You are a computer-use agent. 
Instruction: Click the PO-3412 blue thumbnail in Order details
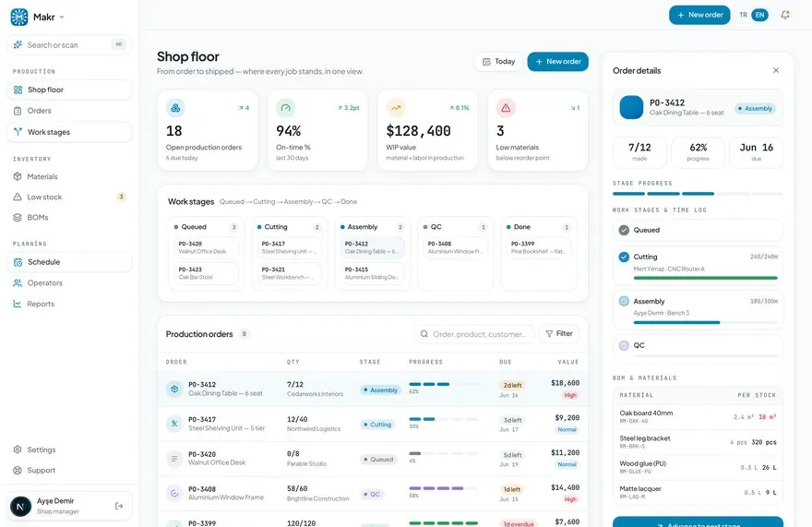[631, 108]
